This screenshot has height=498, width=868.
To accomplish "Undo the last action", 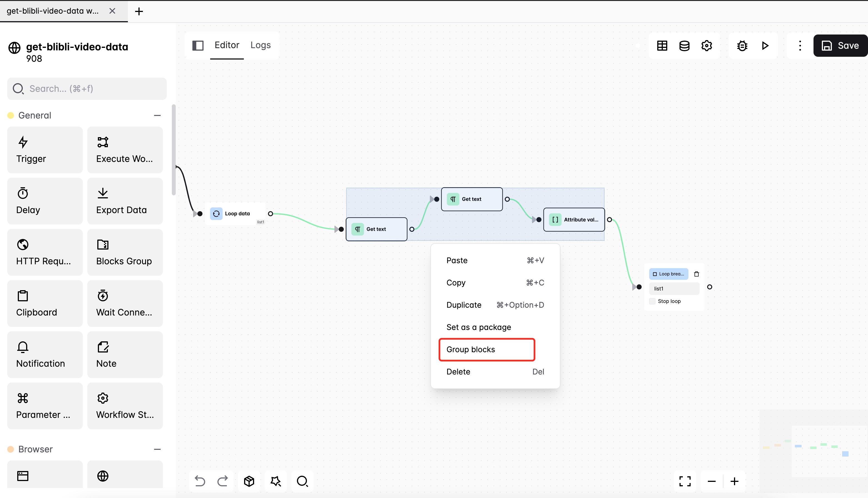I will coord(200,481).
